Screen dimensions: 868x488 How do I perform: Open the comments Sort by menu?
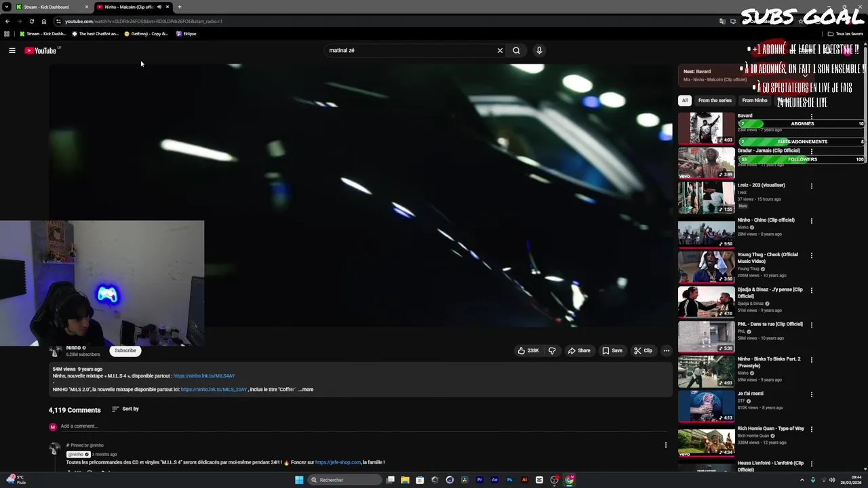click(125, 409)
